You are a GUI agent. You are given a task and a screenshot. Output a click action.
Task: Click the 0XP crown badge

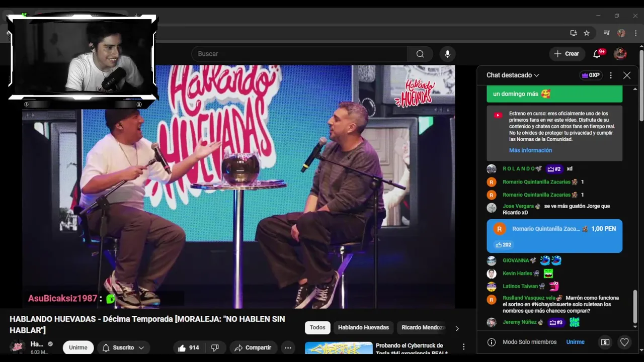(591, 75)
